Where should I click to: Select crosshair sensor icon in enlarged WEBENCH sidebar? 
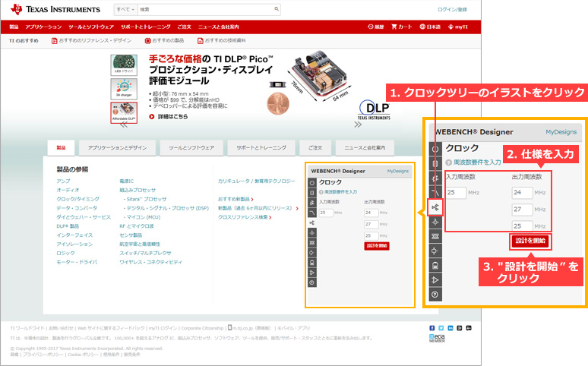coord(435,222)
